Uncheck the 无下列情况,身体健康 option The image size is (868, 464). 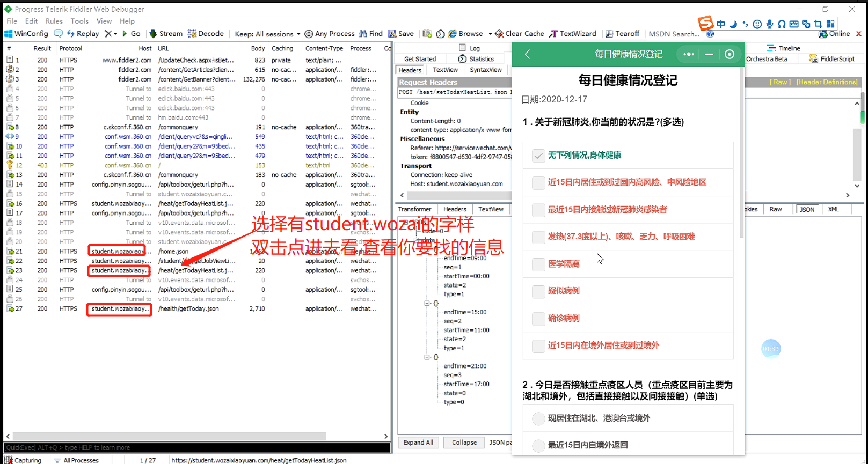coord(538,156)
